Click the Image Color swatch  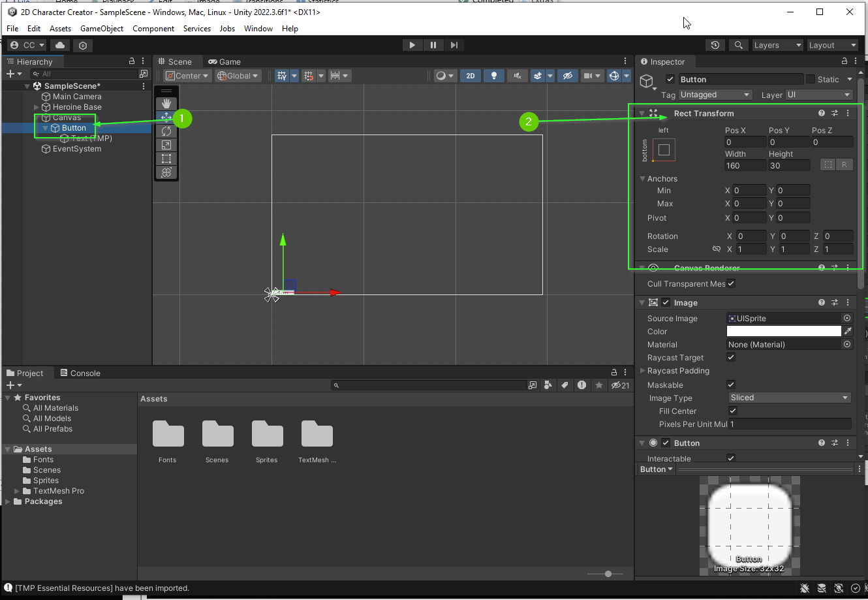[x=784, y=332]
